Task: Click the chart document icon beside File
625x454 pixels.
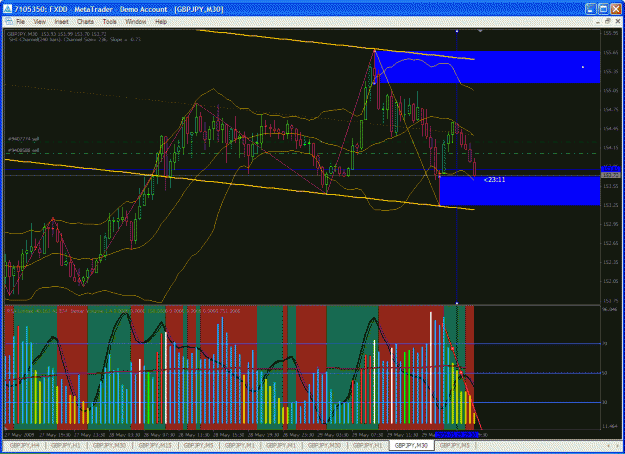Action: [9, 22]
